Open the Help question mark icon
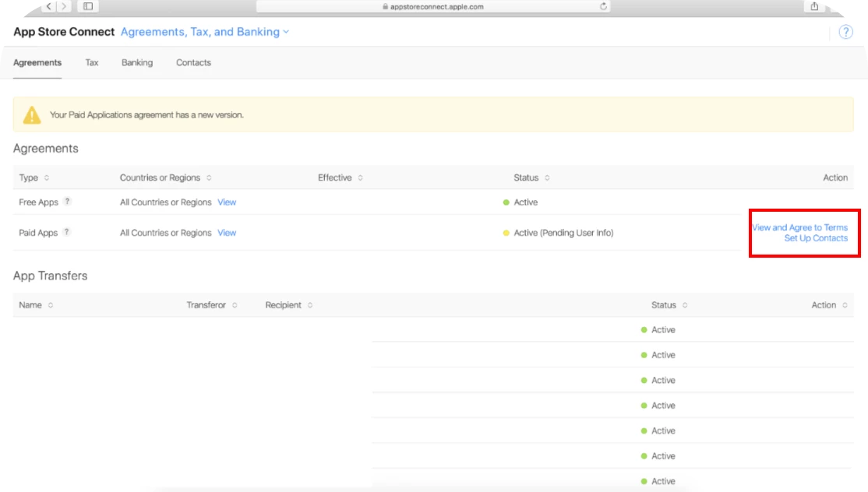Image resolution: width=868 pixels, height=492 pixels. coord(845,32)
